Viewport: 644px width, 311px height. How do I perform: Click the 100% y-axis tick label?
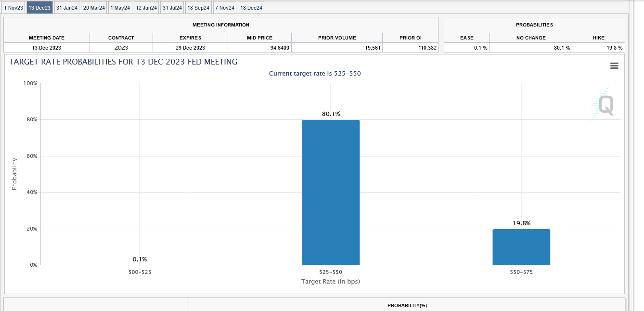pos(30,83)
